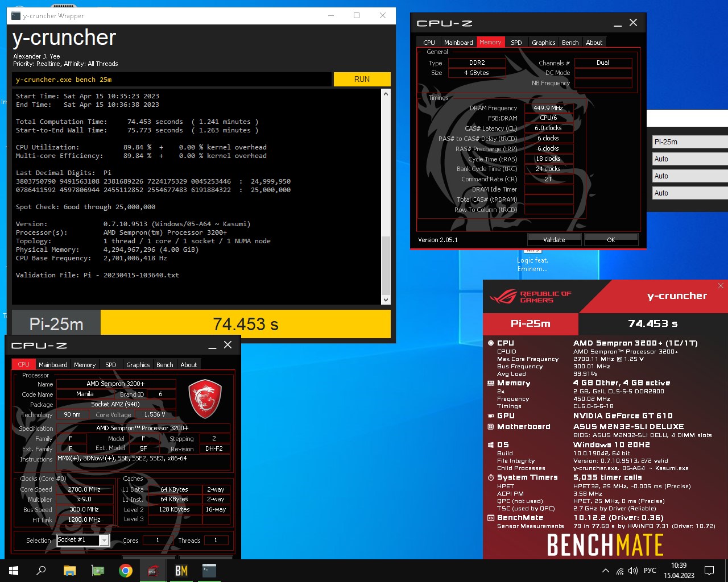The image size is (728, 582).
Task: Switch to Bench tab in lower CPU-Z window
Action: pos(165,365)
